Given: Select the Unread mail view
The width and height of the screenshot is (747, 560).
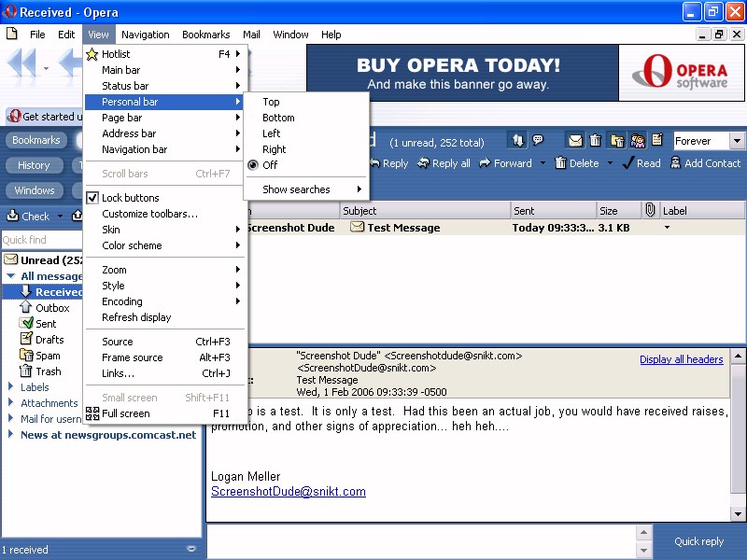Looking at the screenshot, I should coord(43,260).
